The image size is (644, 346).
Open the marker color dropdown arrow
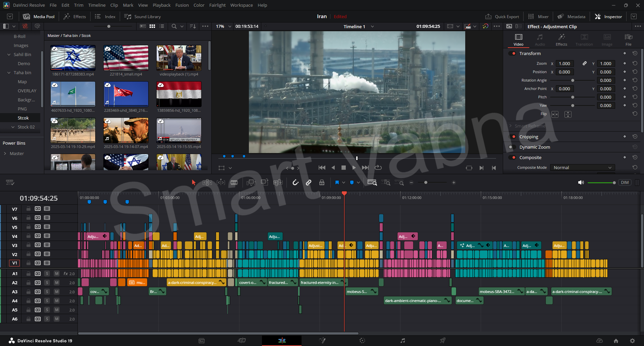pyautogui.click(x=358, y=183)
